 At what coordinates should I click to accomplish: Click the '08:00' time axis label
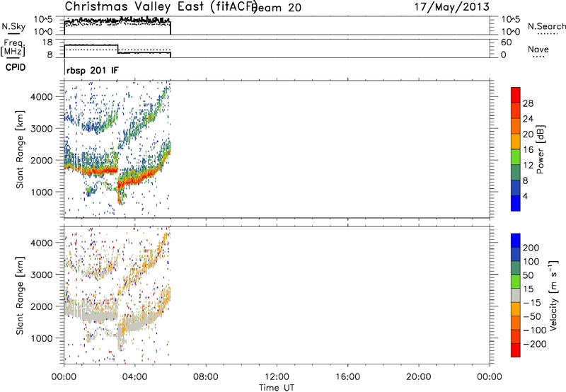tap(206, 377)
